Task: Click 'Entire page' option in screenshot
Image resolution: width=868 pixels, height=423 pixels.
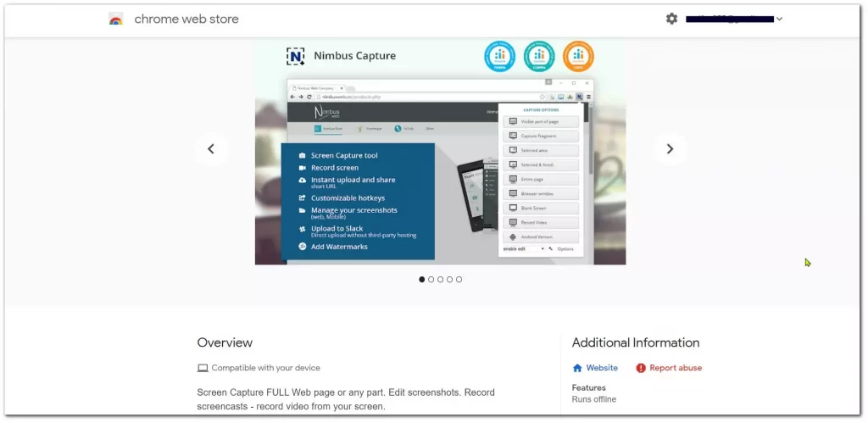Action: point(542,180)
